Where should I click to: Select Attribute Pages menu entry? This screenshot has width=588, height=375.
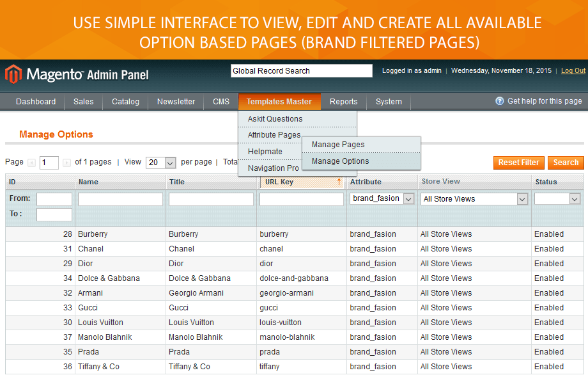(x=274, y=135)
